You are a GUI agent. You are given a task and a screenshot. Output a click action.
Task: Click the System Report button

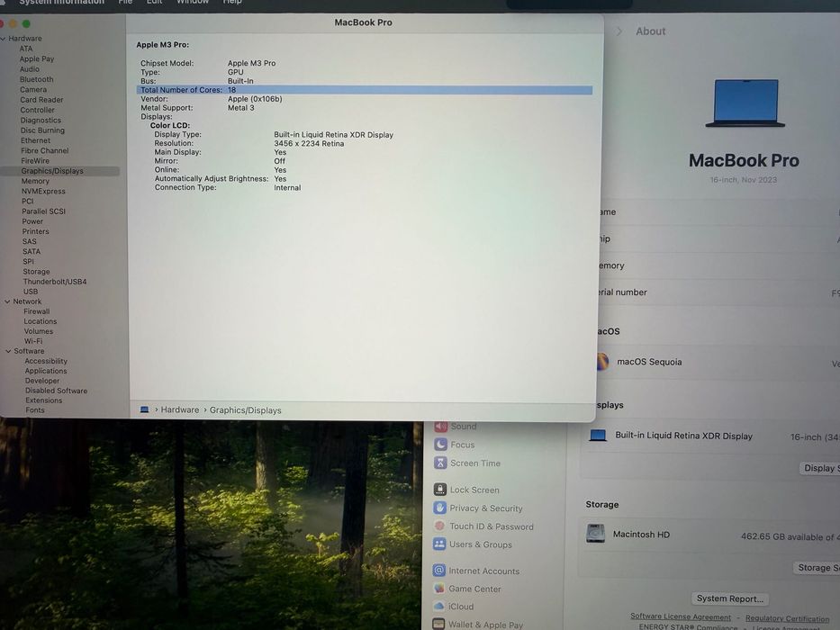point(729,598)
